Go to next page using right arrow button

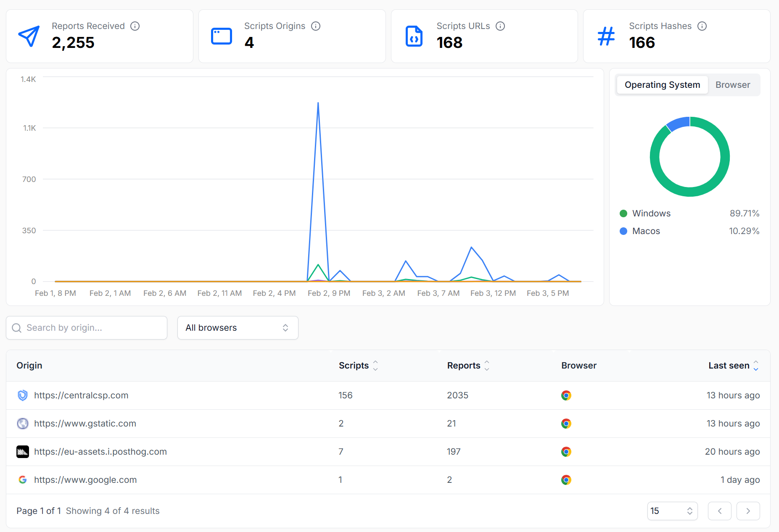[x=748, y=511]
